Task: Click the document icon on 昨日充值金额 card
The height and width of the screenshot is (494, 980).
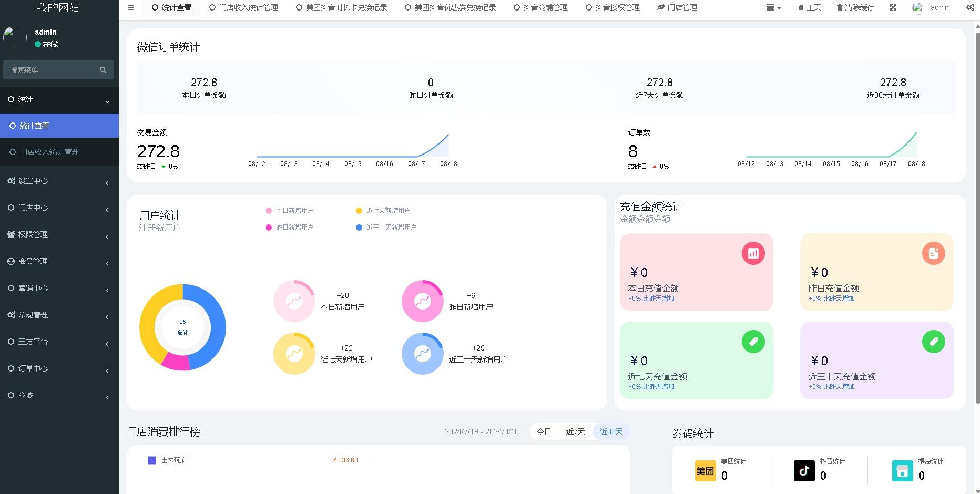Action: click(x=933, y=253)
